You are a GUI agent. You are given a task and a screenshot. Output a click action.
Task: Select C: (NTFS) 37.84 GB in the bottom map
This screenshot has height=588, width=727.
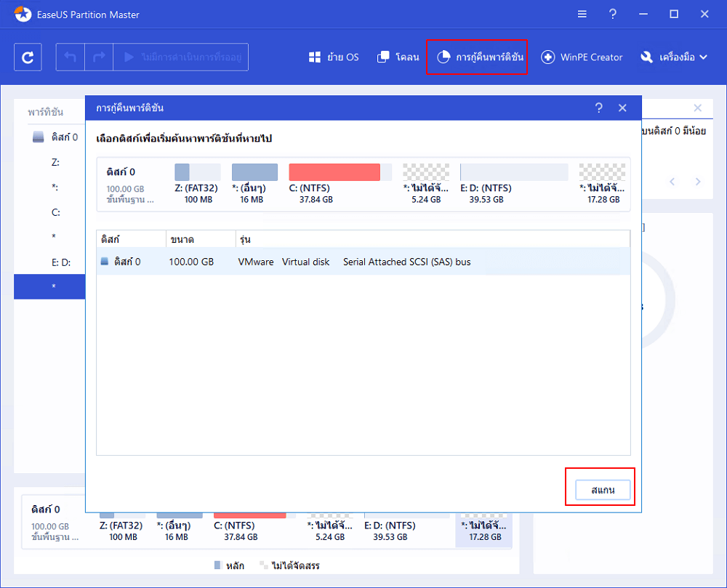(x=253, y=528)
